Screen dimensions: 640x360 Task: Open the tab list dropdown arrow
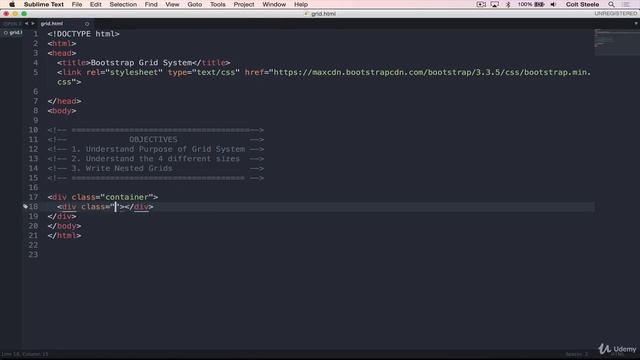(636, 23)
